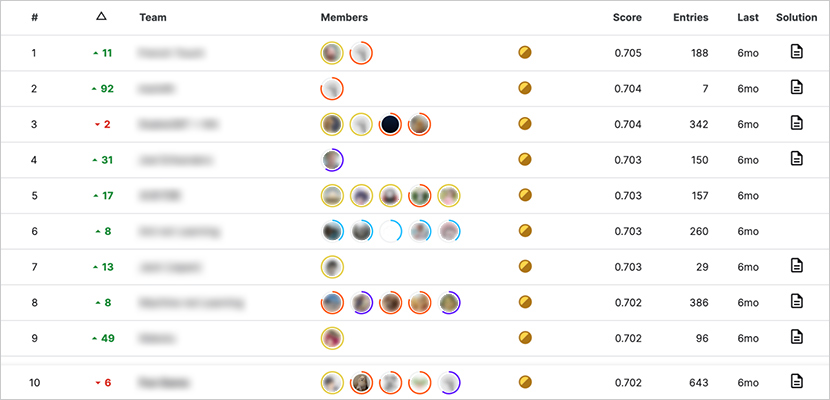Open the solution document for rank 2
830x400 pixels.
[x=797, y=87]
